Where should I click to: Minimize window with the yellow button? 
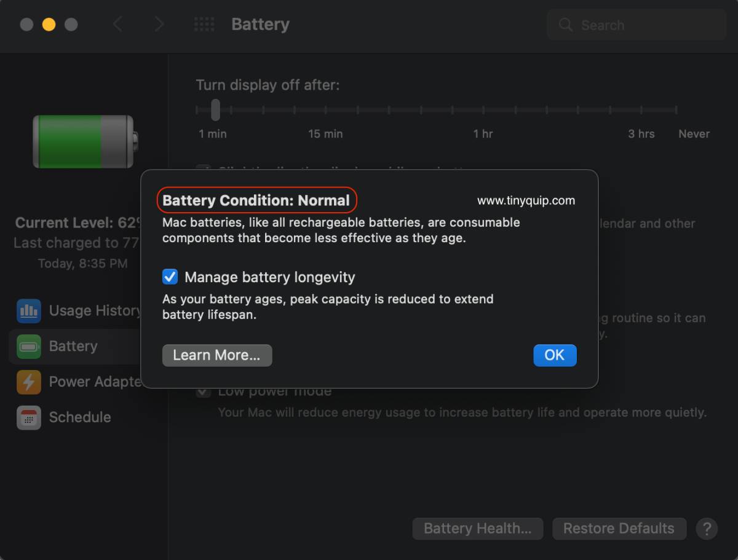click(x=49, y=25)
